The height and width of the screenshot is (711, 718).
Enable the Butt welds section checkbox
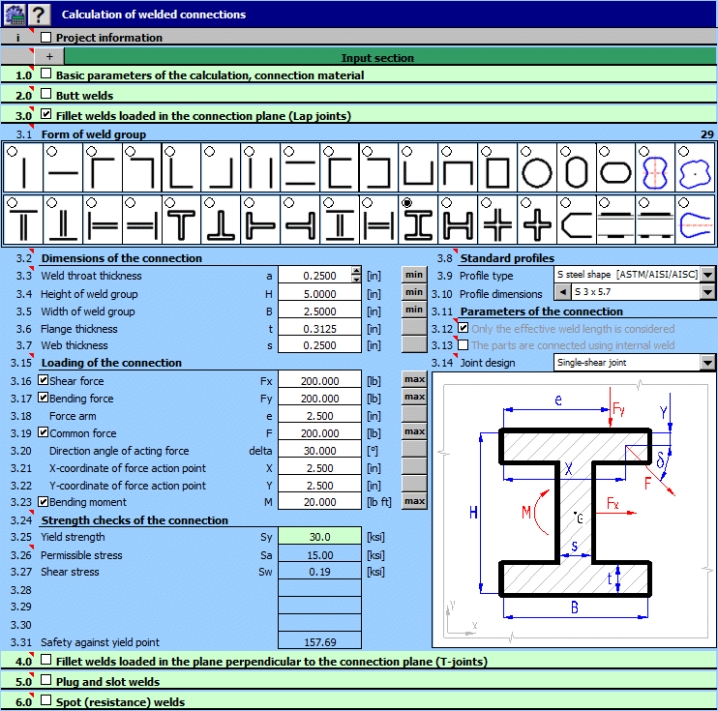click(x=46, y=95)
